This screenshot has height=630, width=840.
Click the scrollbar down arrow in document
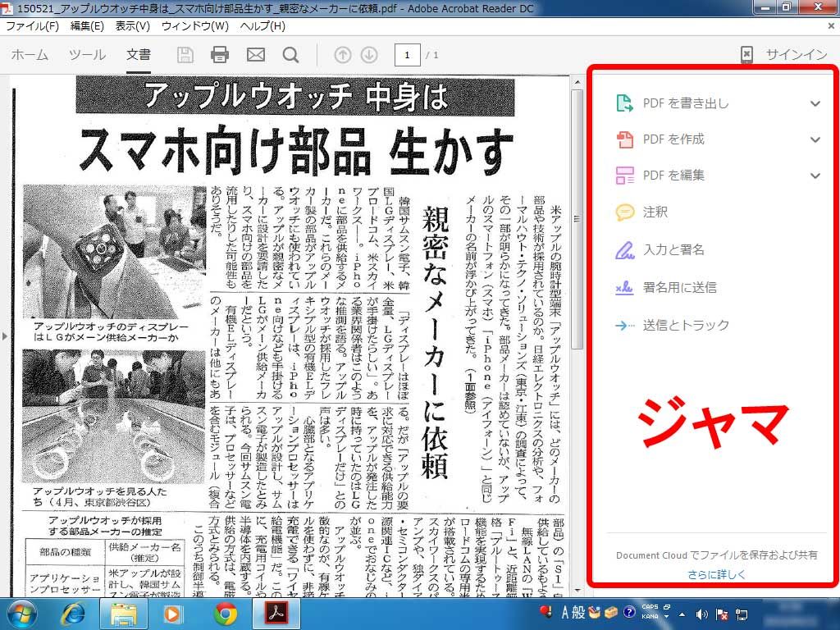point(577,591)
